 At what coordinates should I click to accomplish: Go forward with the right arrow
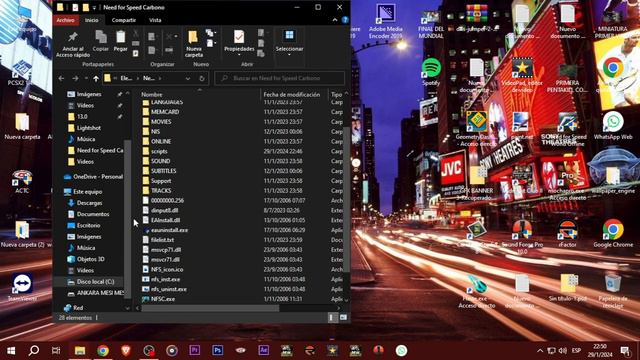pyautogui.click(x=75, y=78)
